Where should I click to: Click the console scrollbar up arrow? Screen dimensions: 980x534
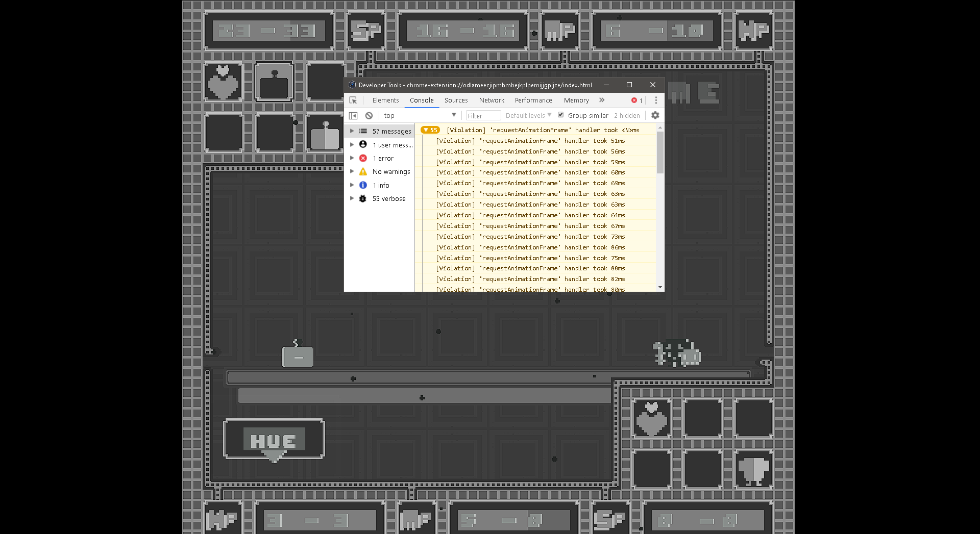pos(660,128)
